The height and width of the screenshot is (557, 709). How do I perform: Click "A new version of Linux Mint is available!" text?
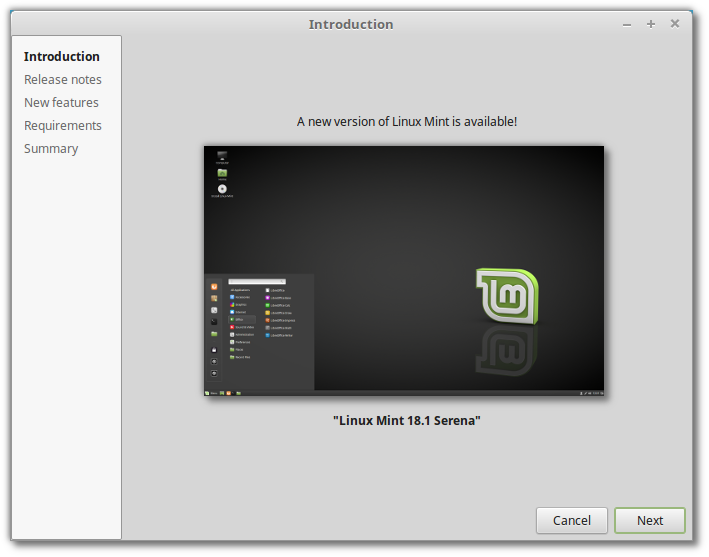(406, 122)
